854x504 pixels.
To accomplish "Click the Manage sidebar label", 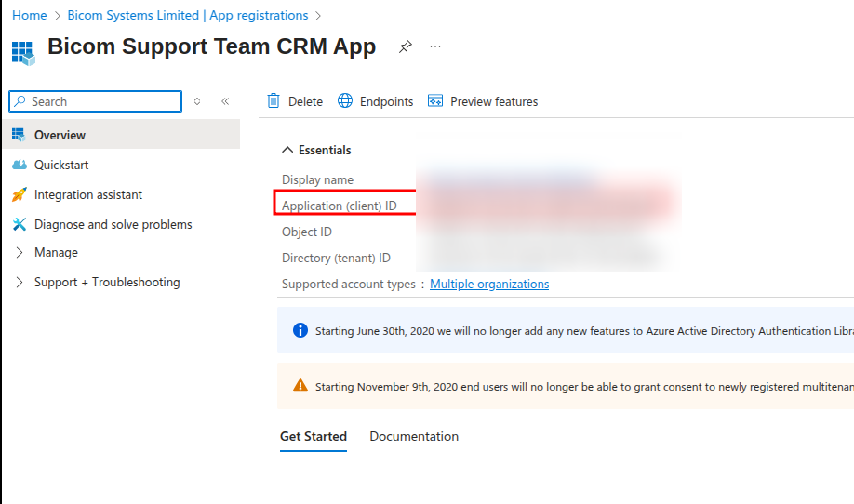I will click(56, 253).
